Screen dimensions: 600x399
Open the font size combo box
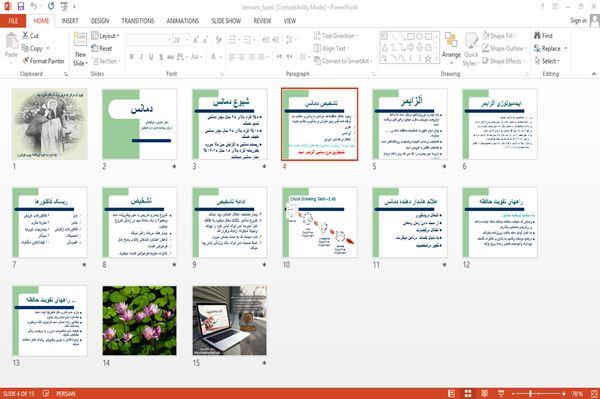pos(181,40)
